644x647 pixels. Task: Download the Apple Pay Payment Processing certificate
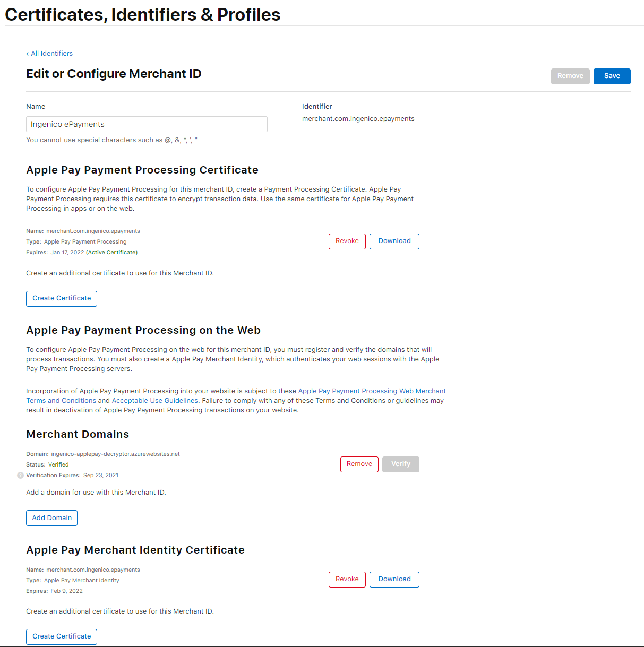pos(394,241)
